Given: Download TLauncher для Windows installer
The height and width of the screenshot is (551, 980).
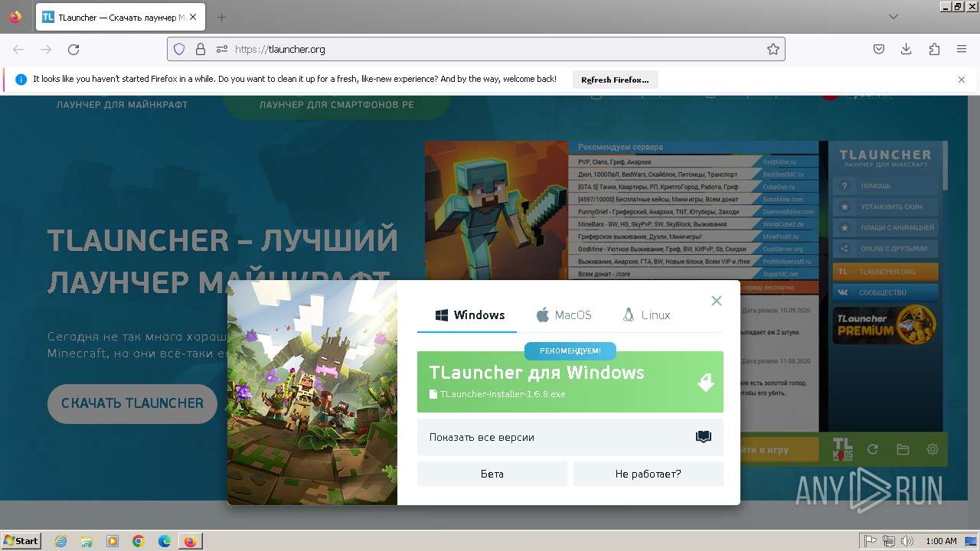Looking at the screenshot, I should (570, 382).
